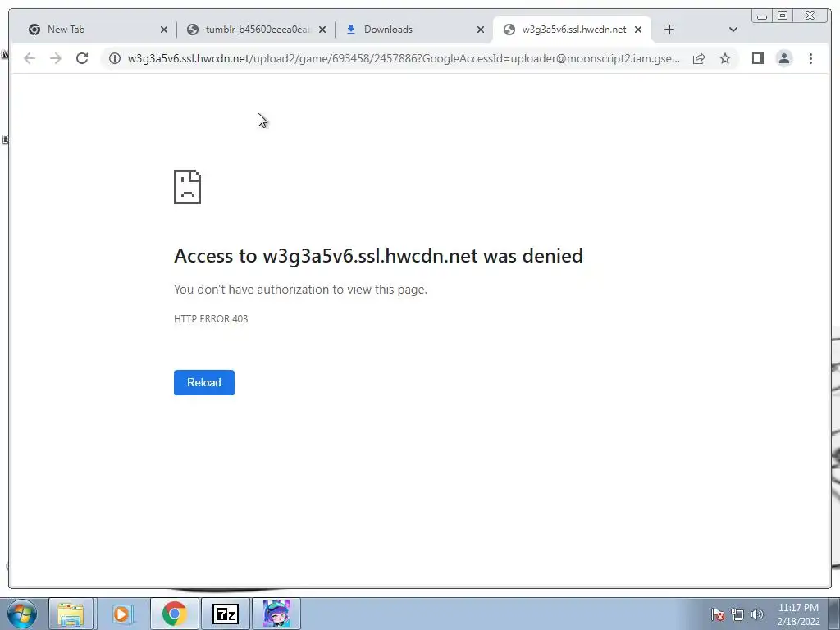Click the blue Reload button
The height and width of the screenshot is (630, 840).
tap(203, 382)
